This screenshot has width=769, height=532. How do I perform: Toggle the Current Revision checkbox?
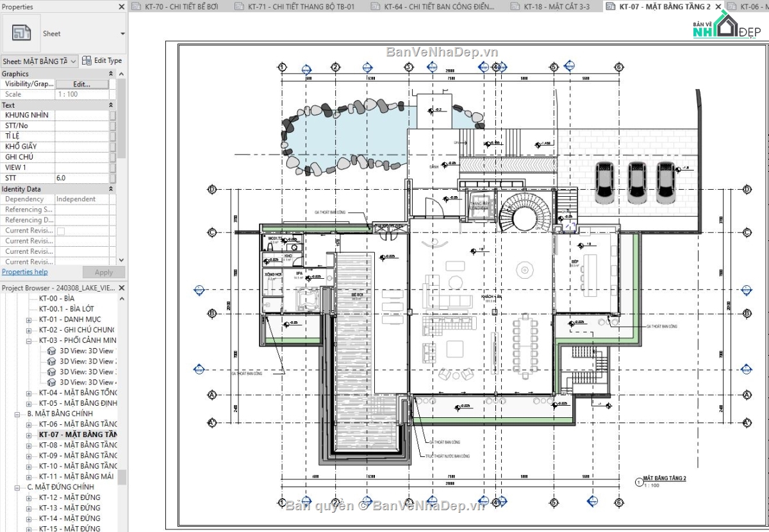pyautogui.click(x=61, y=231)
